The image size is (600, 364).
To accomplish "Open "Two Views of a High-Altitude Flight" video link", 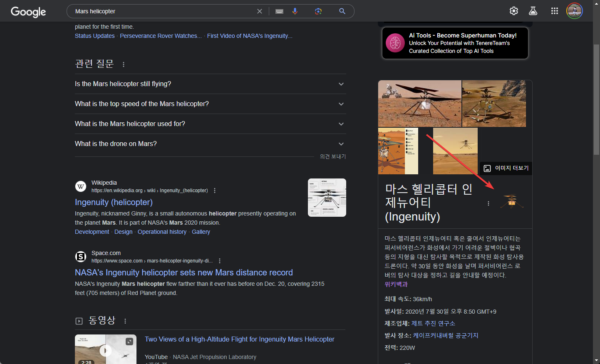I will (x=240, y=339).
